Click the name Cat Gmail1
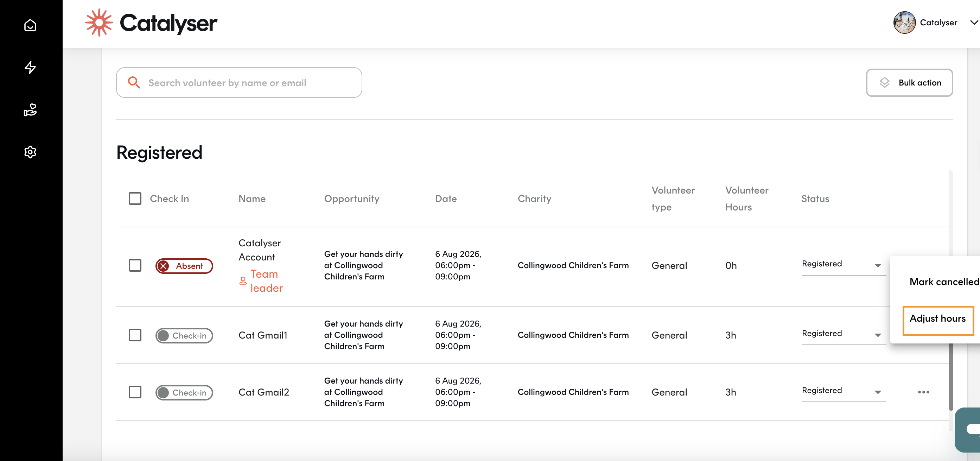This screenshot has height=461, width=980. [x=263, y=335]
